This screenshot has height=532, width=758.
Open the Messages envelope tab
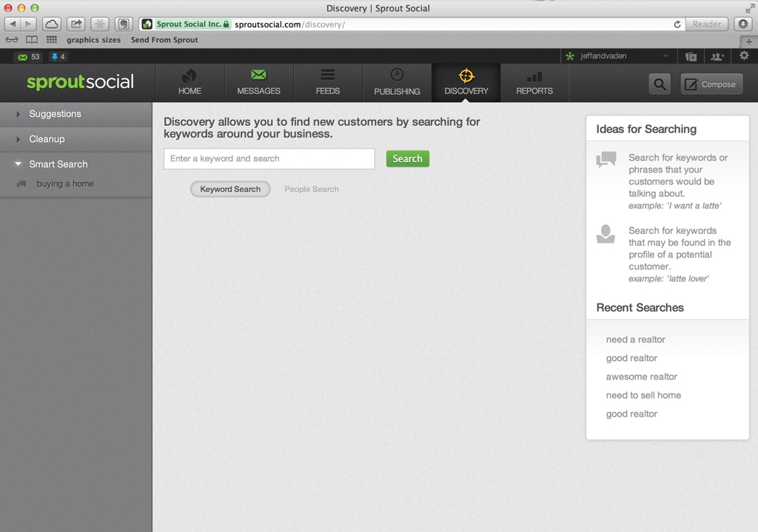(x=258, y=83)
